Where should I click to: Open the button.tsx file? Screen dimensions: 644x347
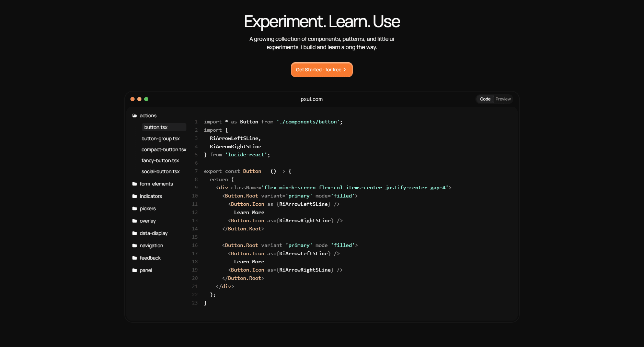pyautogui.click(x=156, y=127)
